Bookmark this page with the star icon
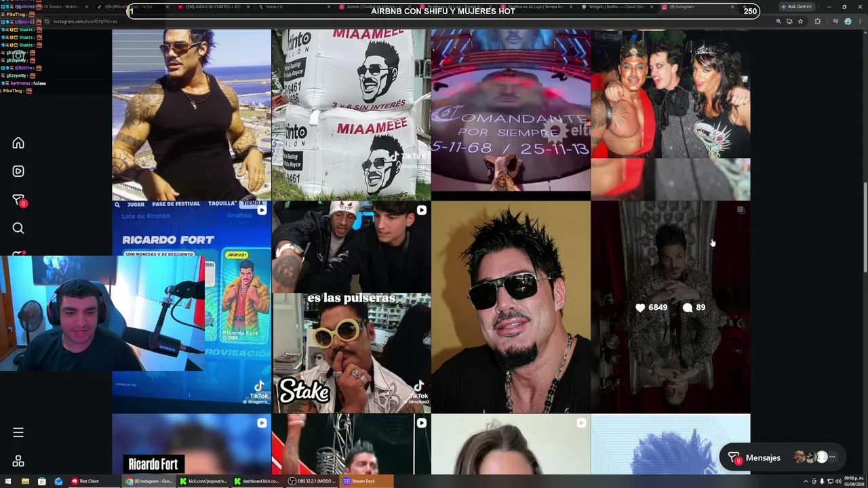Image resolution: width=868 pixels, height=488 pixels. pos(800,21)
